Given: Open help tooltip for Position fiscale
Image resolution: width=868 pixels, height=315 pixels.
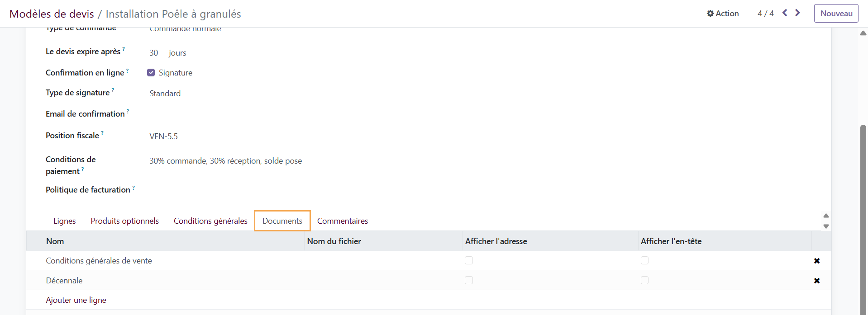Looking at the screenshot, I should (102, 133).
